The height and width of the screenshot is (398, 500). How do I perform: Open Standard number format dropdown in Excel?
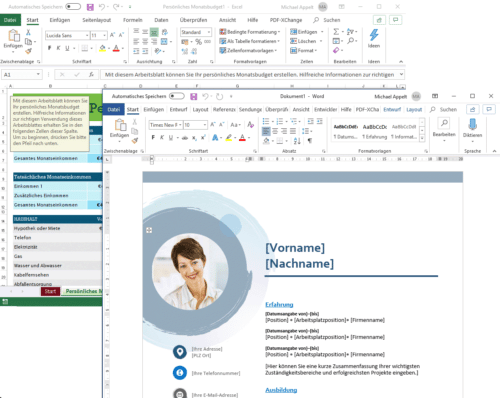[209, 32]
